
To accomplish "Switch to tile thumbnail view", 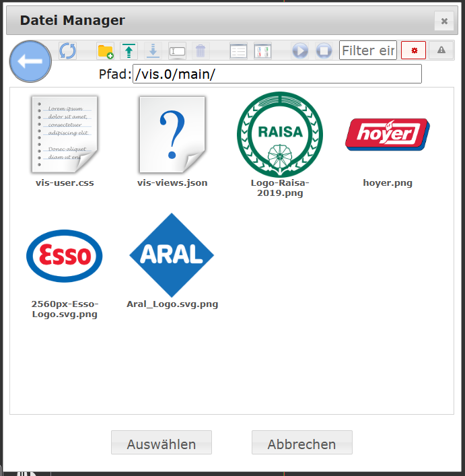I will (x=262, y=50).
